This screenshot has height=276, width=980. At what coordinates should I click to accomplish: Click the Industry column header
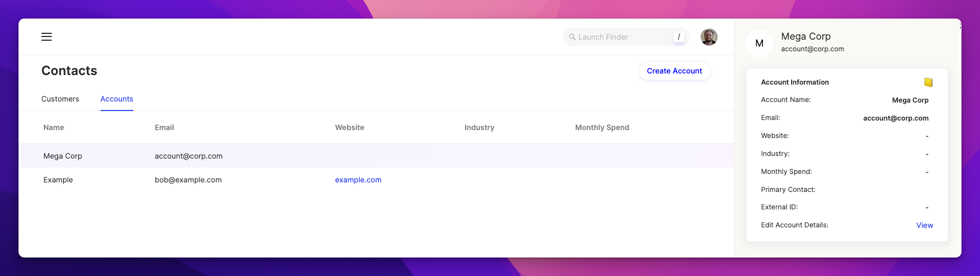coord(479,127)
